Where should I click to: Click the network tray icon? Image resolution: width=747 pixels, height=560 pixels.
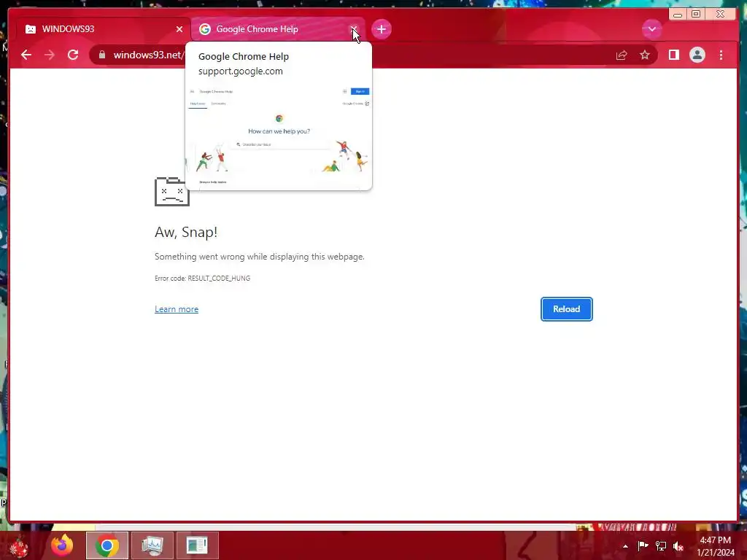(x=661, y=545)
